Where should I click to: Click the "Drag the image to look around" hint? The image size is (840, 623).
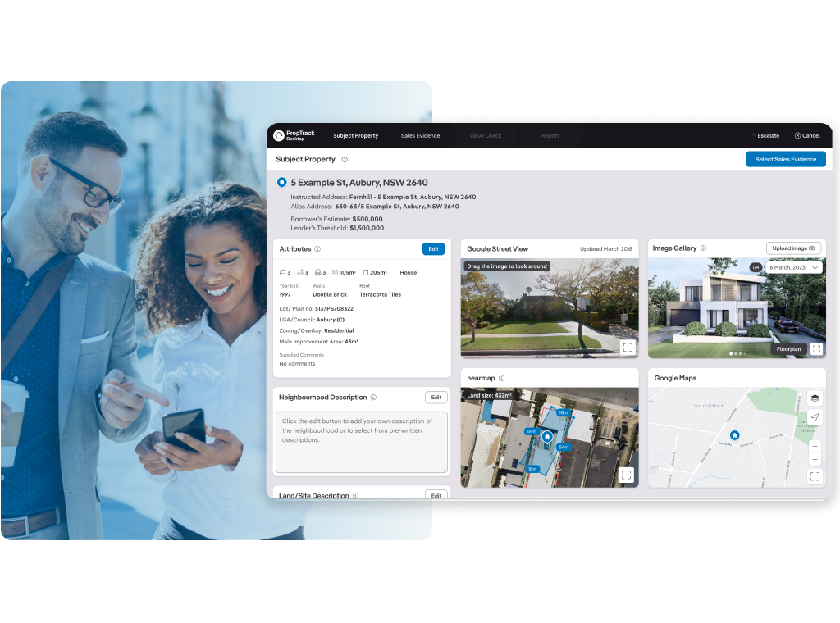click(x=507, y=266)
